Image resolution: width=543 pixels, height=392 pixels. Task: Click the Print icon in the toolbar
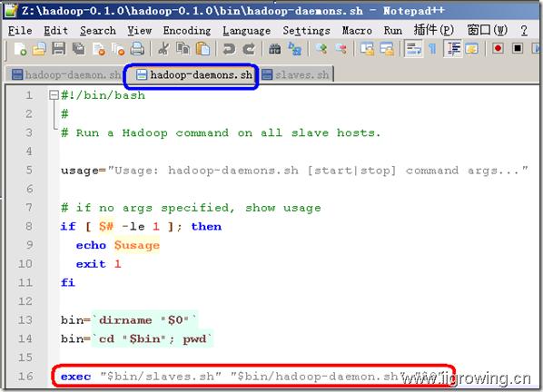pyautogui.click(x=137, y=49)
